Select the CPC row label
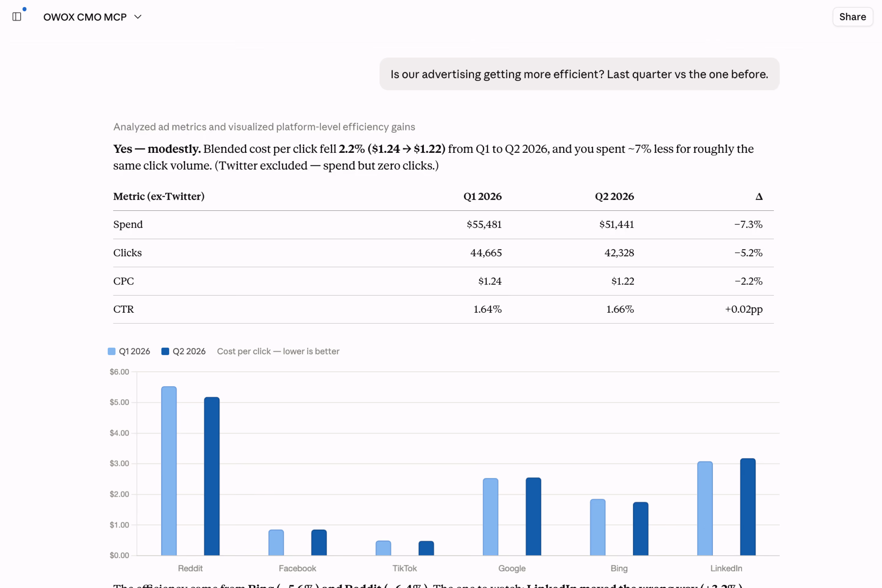The image size is (882, 588). click(123, 281)
